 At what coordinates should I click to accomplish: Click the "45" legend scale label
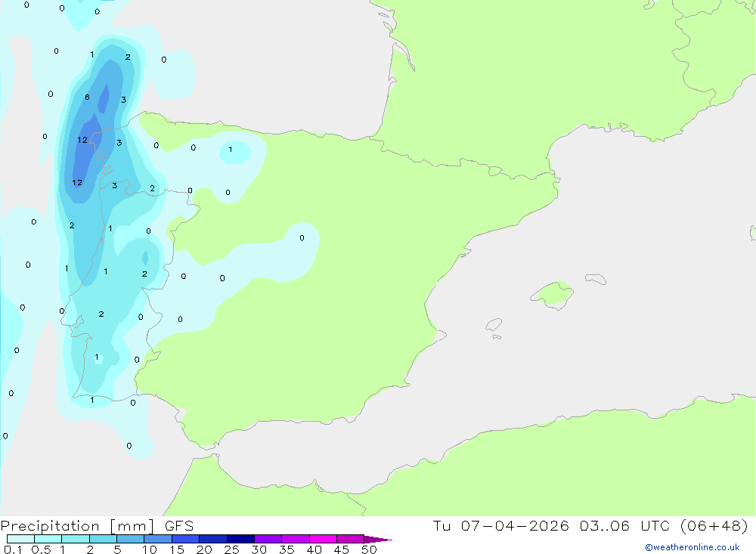[342, 549]
